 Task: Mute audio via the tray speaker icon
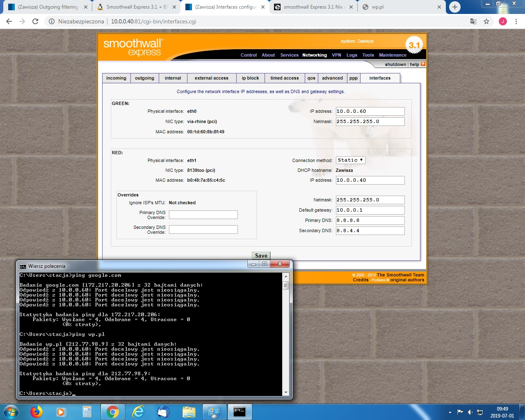click(470, 412)
